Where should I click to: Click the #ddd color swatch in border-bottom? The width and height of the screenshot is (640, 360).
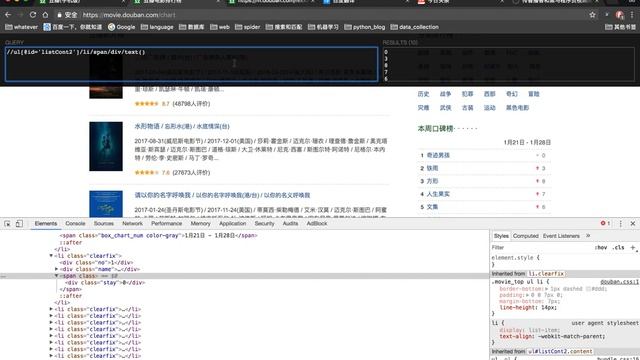pos(588,289)
